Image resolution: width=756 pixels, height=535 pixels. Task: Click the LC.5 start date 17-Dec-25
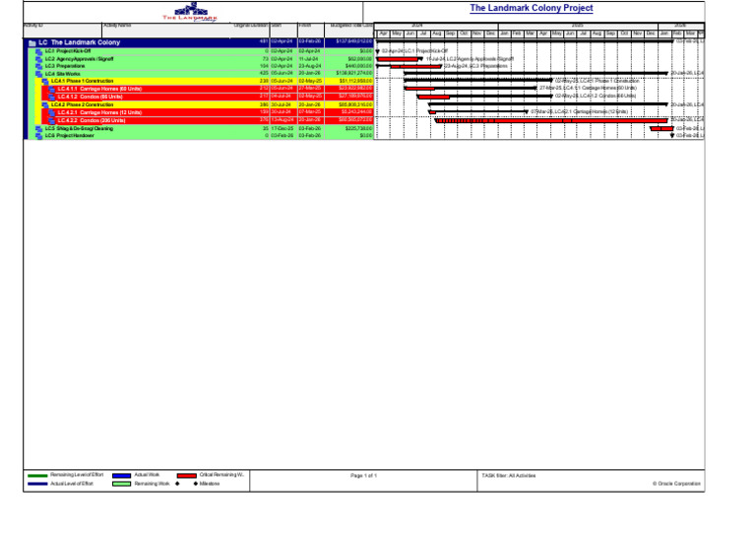coord(283,129)
